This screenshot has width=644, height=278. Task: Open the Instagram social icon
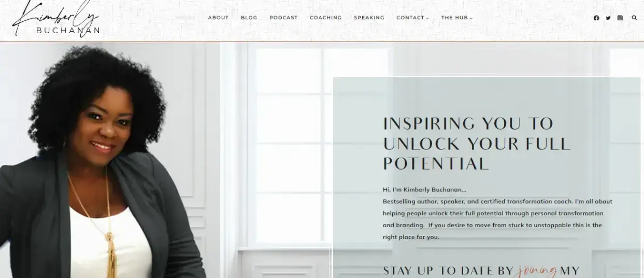620,18
